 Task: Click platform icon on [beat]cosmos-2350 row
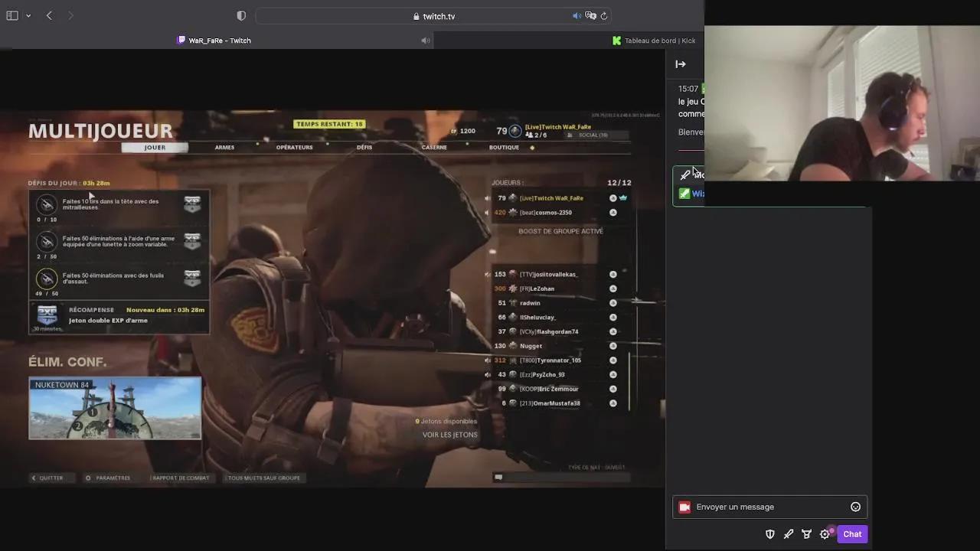612,213
